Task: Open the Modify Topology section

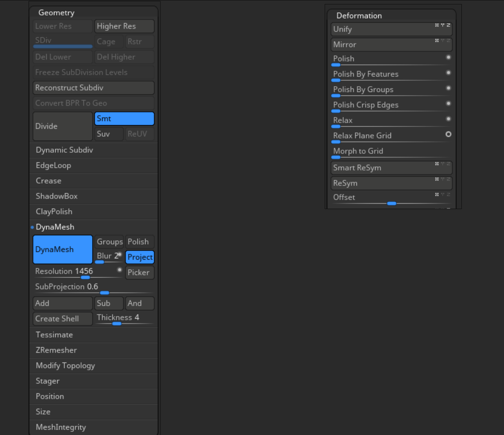Action: 65,365
